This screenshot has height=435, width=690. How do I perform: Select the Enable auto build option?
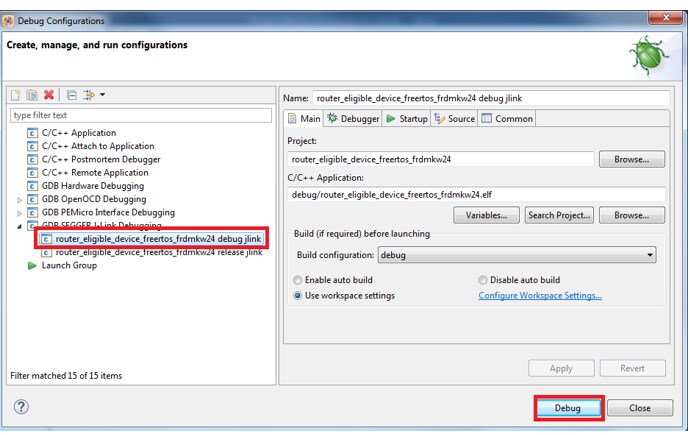(298, 280)
